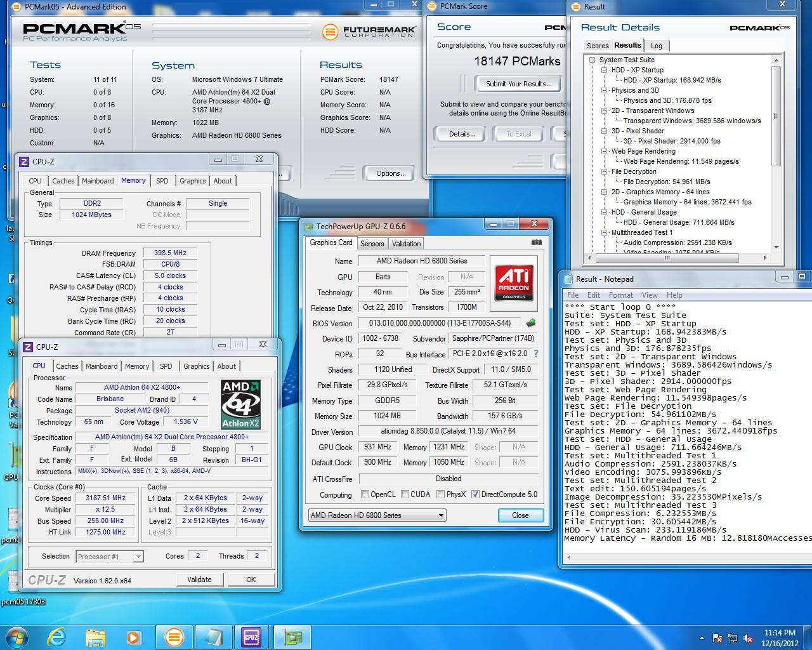
Task: Open AMD Radeon HD 6800 Series dropdown
Action: pyautogui.click(x=377, y=515)
